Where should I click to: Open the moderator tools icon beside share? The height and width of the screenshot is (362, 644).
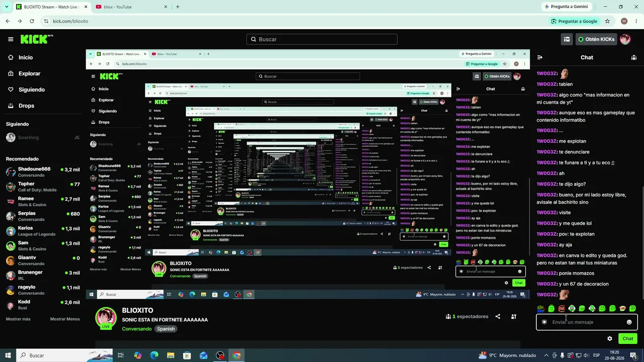[514, 317]
